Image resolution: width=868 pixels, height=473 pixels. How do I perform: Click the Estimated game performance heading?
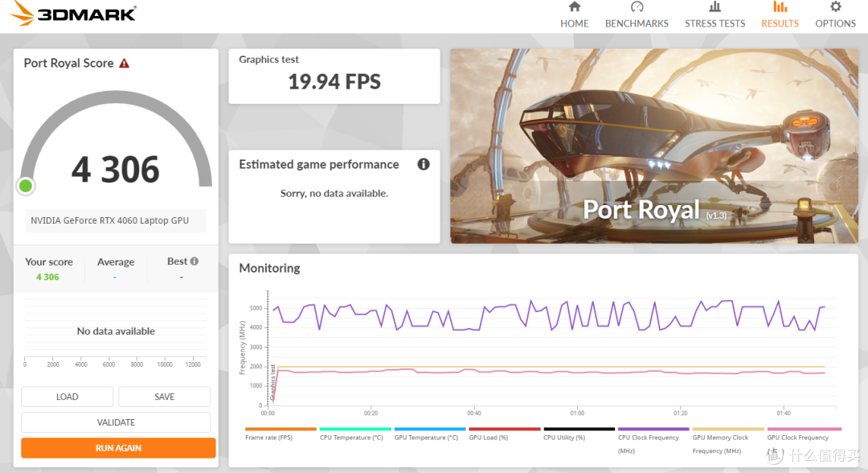[x=319, y=164]
